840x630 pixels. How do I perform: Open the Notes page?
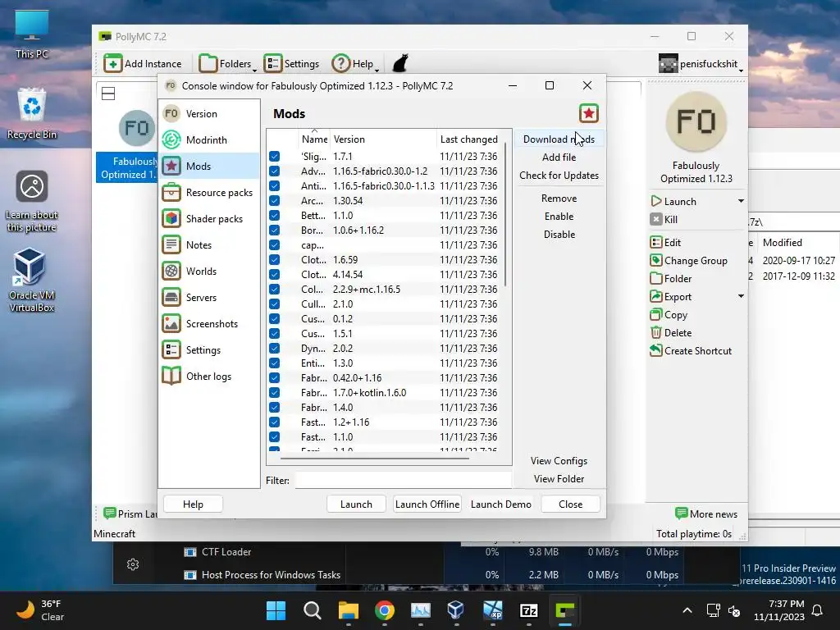pos(209,244)
